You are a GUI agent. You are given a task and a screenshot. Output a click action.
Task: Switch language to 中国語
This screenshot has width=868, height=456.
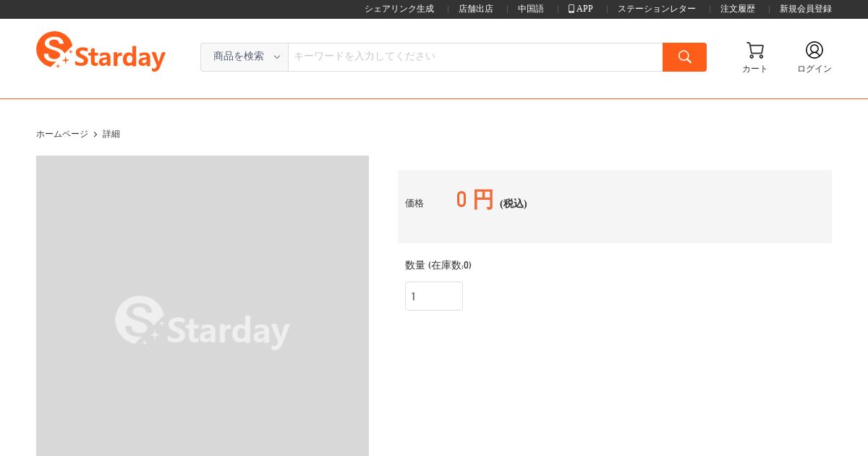(531, 9)
